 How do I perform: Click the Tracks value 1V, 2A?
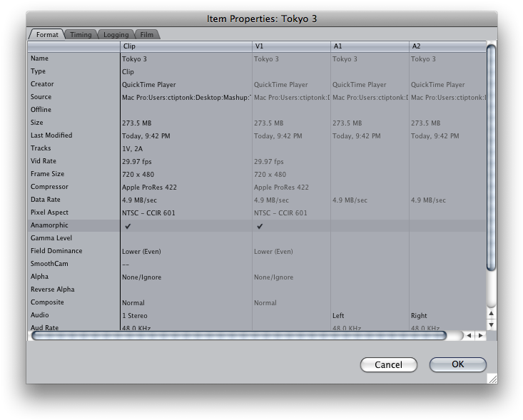coord(132,149)
